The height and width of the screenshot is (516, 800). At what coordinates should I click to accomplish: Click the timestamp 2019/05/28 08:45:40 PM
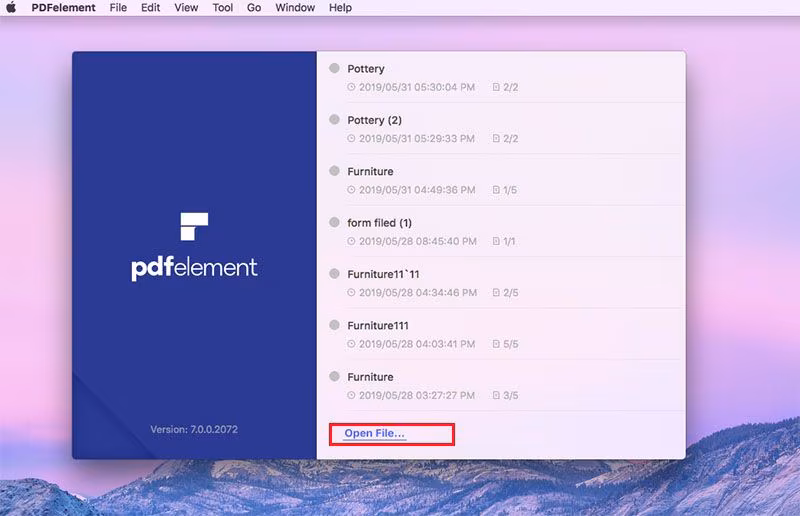[418, 241]
